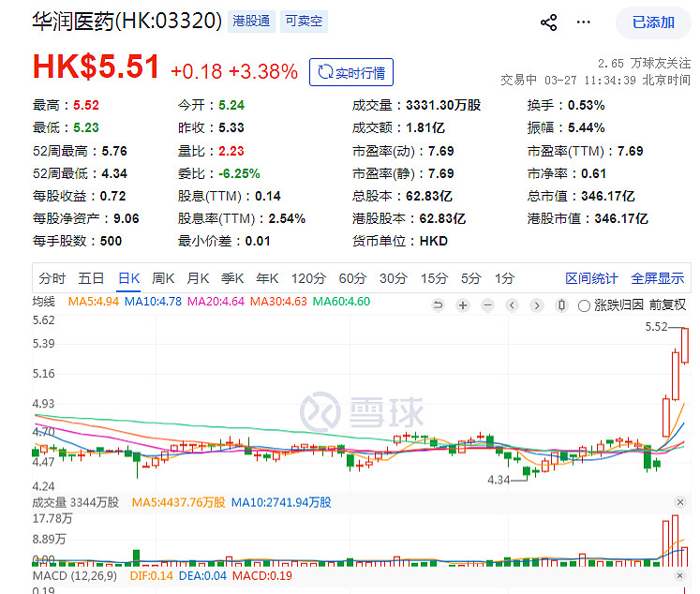Image resolution: width=700 pixels, height=594 pixels.
Task: Click the HK$5.51 current price
Action: point(96,67)
